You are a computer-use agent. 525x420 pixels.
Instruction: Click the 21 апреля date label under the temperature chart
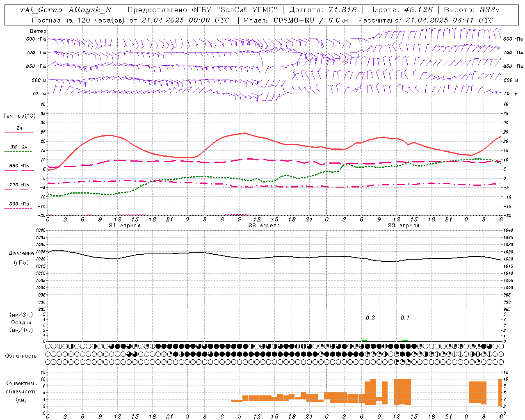[x=125, y=225]
